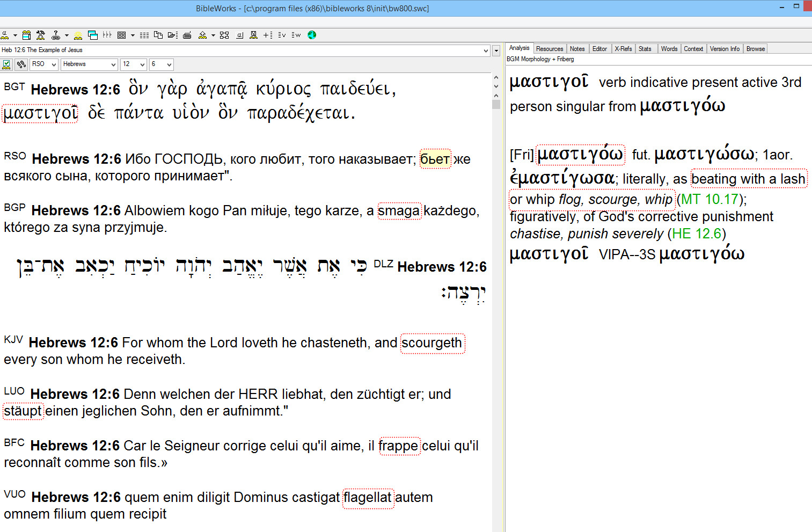
Task: Click the green globe icon
Action: pyautogui.click(x=312, y=35)
